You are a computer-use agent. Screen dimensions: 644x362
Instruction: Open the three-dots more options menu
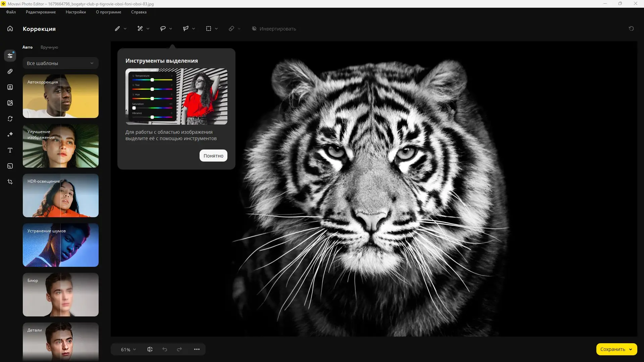pyautogui.click(x=197, y=349)
